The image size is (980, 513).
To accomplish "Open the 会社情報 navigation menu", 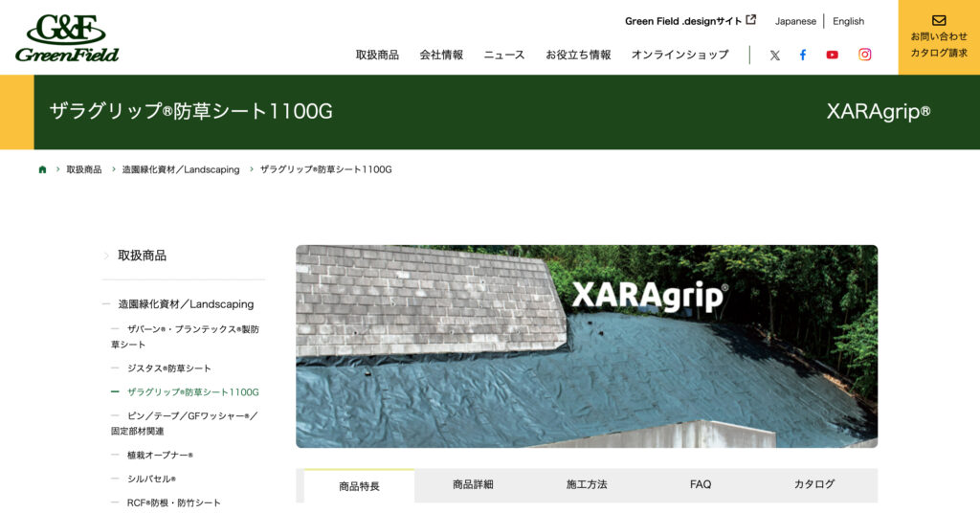I will (441, 55).
